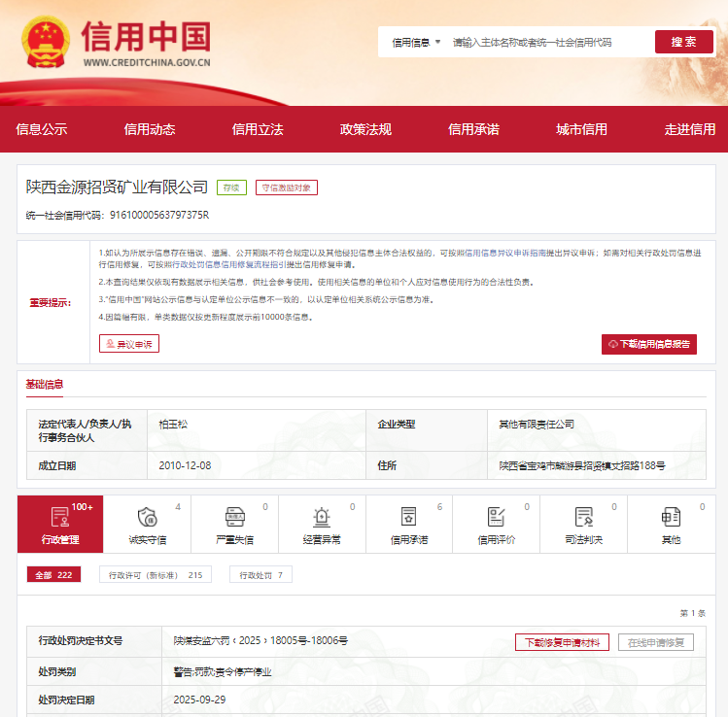Click the WWW.CREDITCHINA.GOV.CN site URL text
728x717 pixels.
click(147, 62)
